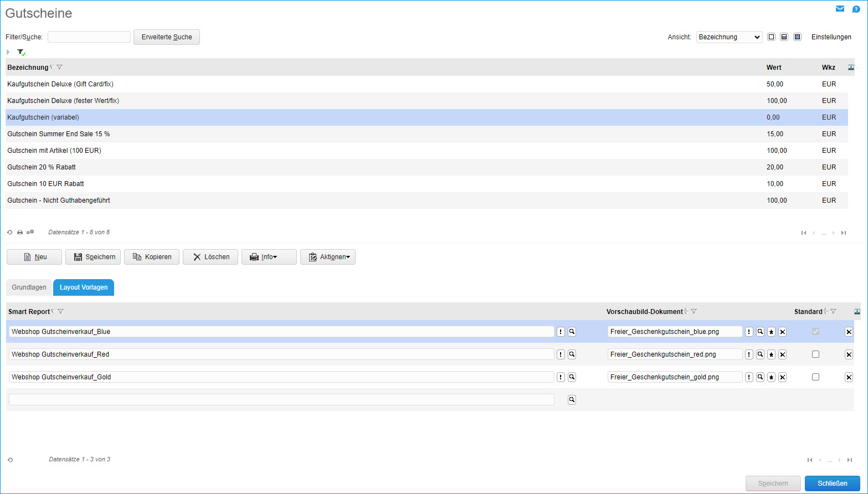
Task: Search Smart Report for the Gold row
Action: [572, 377]
